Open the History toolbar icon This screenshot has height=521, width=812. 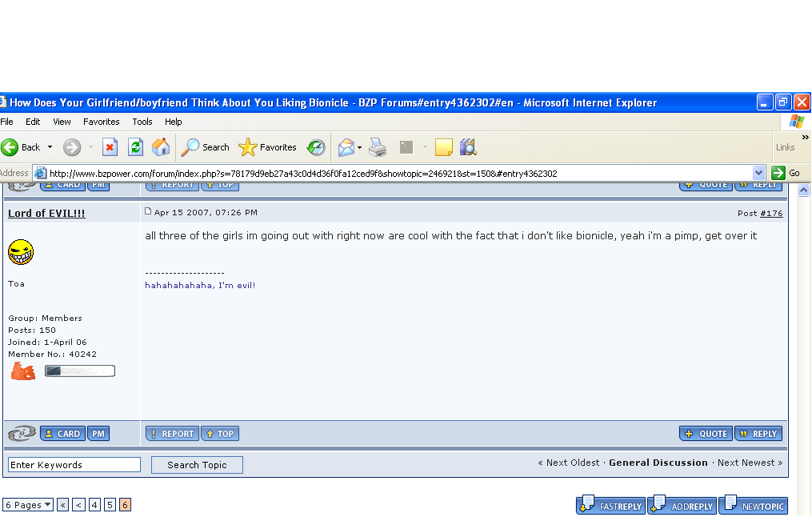pyautogui.click(x=316, y=147)
